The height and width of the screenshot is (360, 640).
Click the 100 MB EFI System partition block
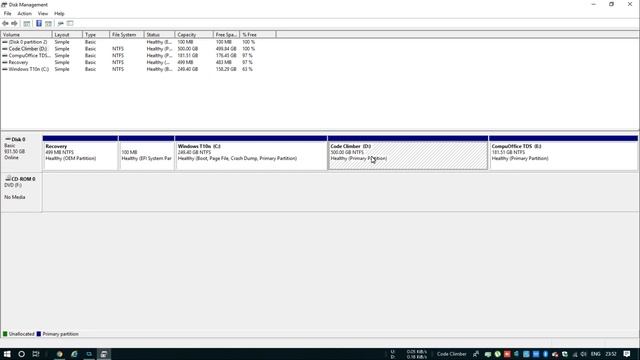point(146,153)
